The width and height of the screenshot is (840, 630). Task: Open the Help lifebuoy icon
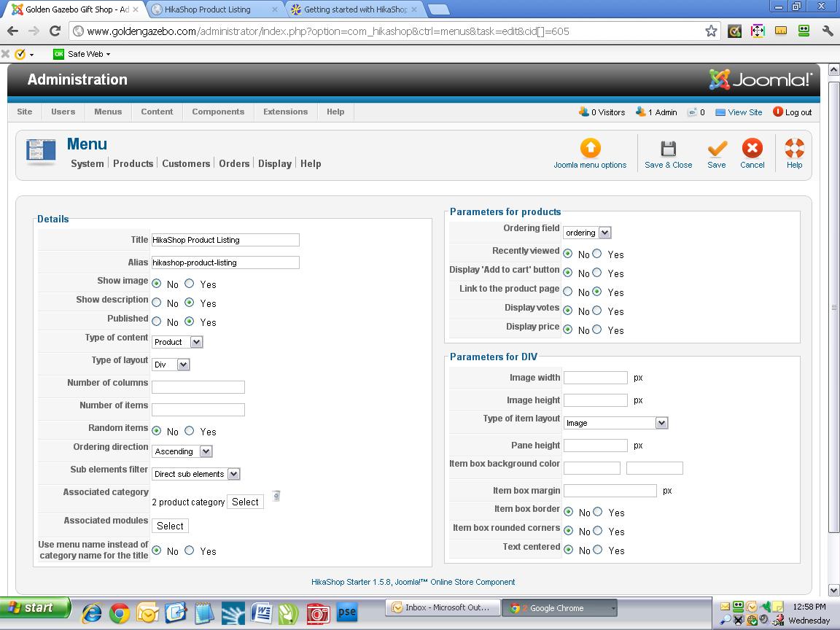pos(794,148)
